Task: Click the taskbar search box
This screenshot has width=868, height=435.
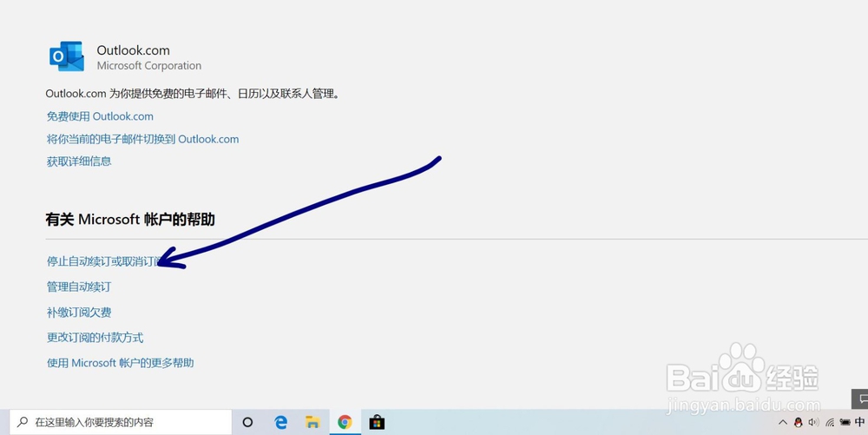Action: click(x=121, y=422)
